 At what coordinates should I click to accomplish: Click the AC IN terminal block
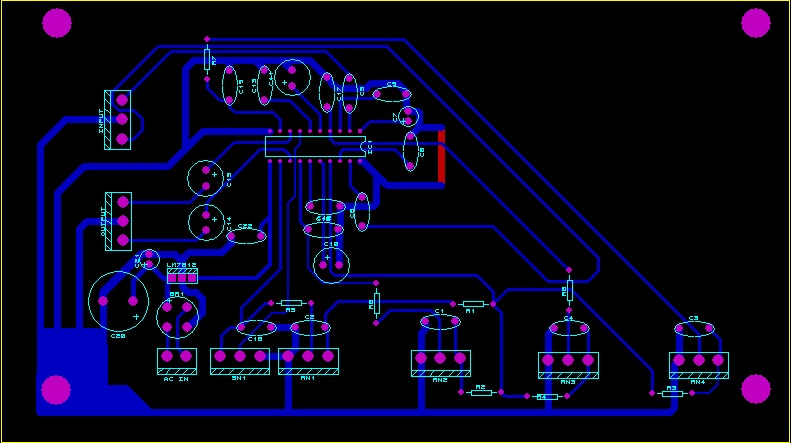(175, 360)
